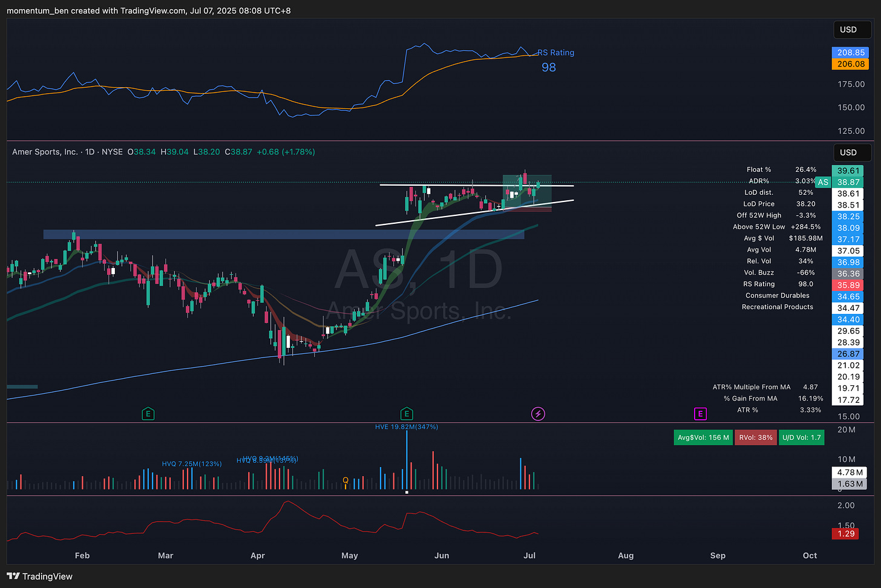
Task: Click the 34.47 white price label
Action: (x=848, y=308)
